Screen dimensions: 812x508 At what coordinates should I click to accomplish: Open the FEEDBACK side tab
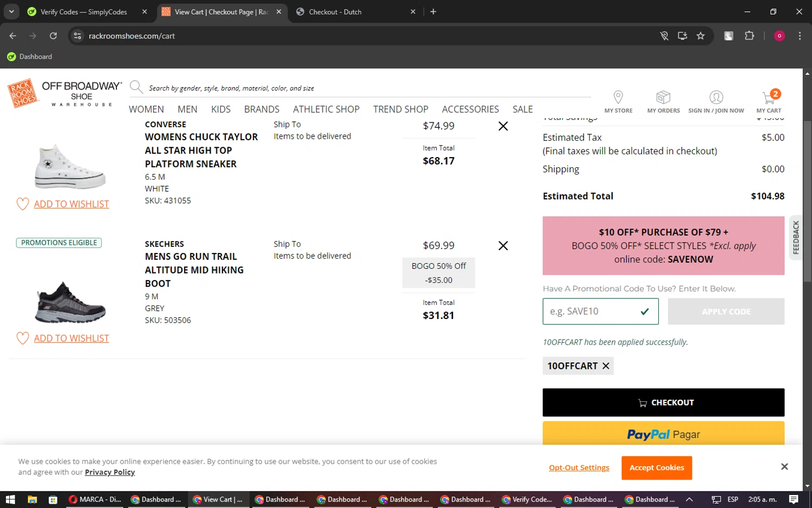coord(796,237)
